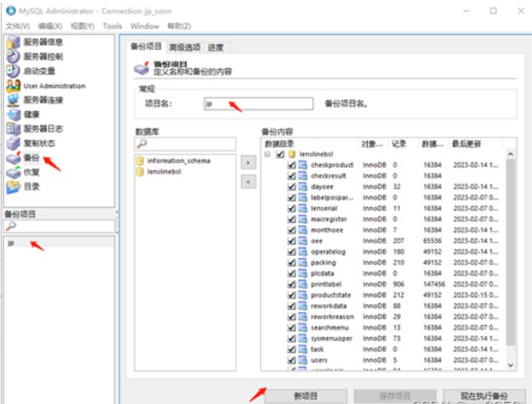Click the scrollbar down arrow in backup content
The image size is (532, 404).
(511, 365)
